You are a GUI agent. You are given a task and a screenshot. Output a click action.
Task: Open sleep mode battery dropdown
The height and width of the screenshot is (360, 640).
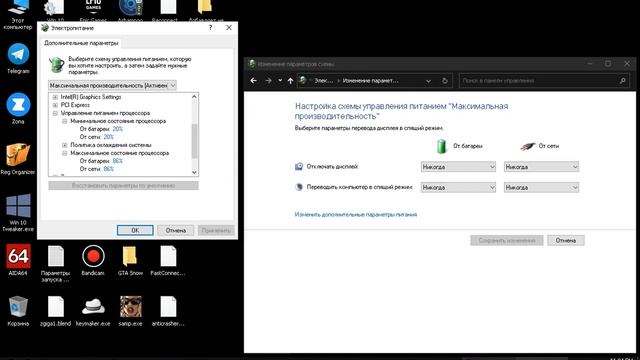tap(458, 187)
